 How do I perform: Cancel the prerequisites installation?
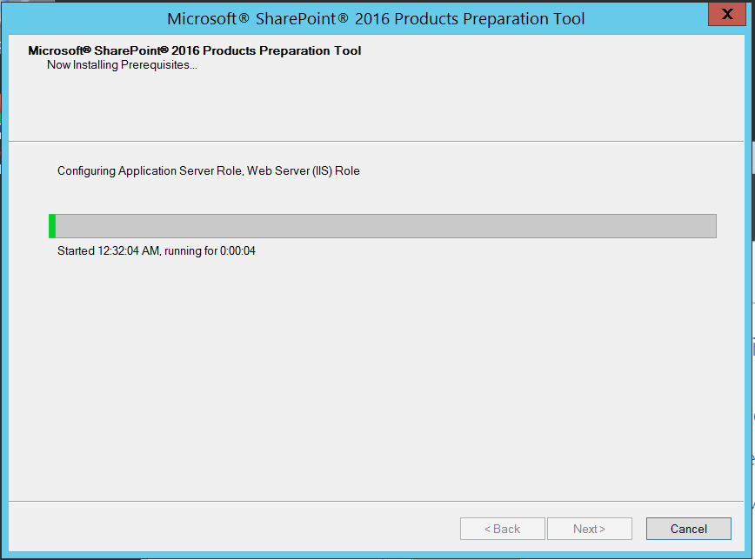click(689, 529)
